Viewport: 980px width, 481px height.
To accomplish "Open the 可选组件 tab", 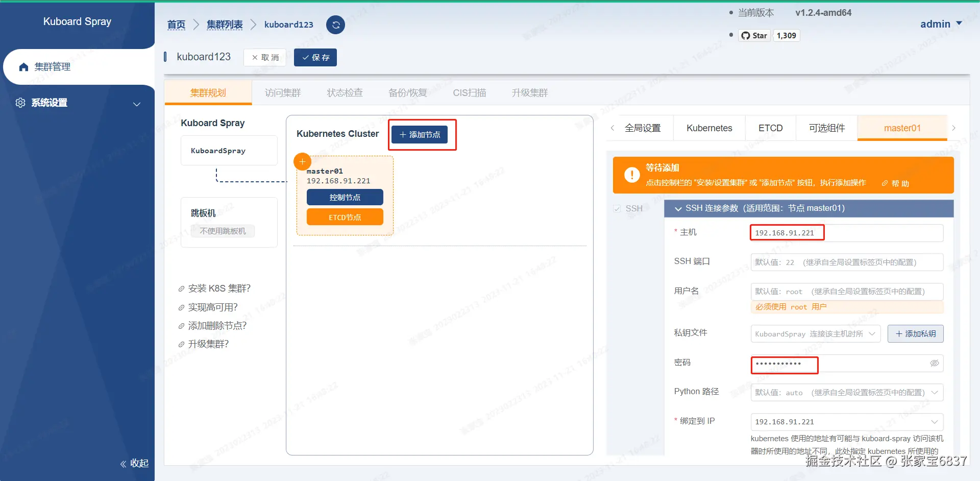I will (x=827, y=128).
